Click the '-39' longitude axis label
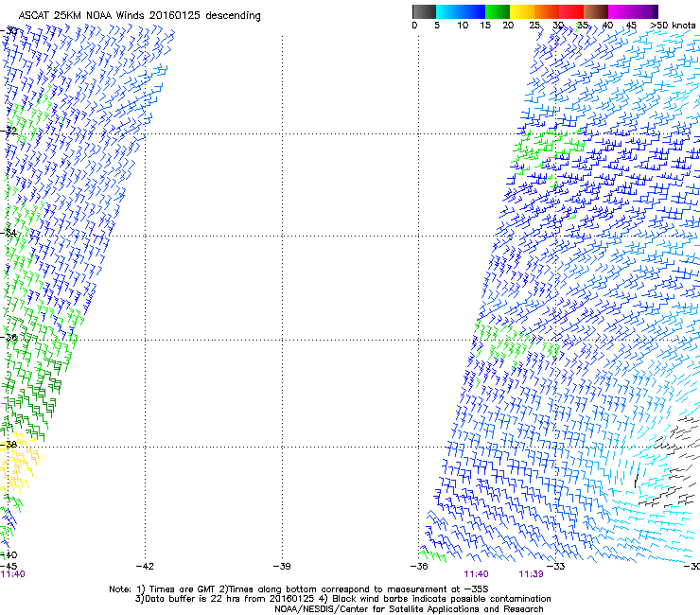 pos(282,567)
